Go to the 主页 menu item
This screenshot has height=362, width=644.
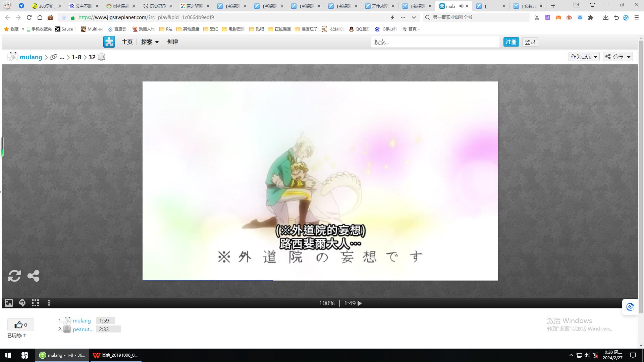127,42
